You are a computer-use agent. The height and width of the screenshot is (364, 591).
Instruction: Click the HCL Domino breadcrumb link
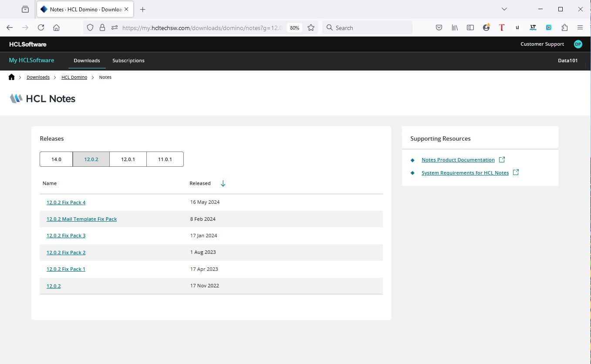(x=74, y=77)
